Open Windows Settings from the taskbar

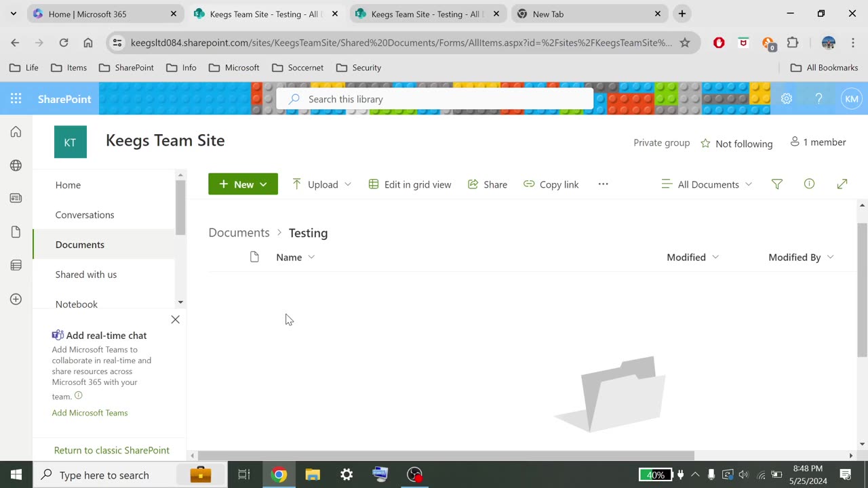[347, 474]
